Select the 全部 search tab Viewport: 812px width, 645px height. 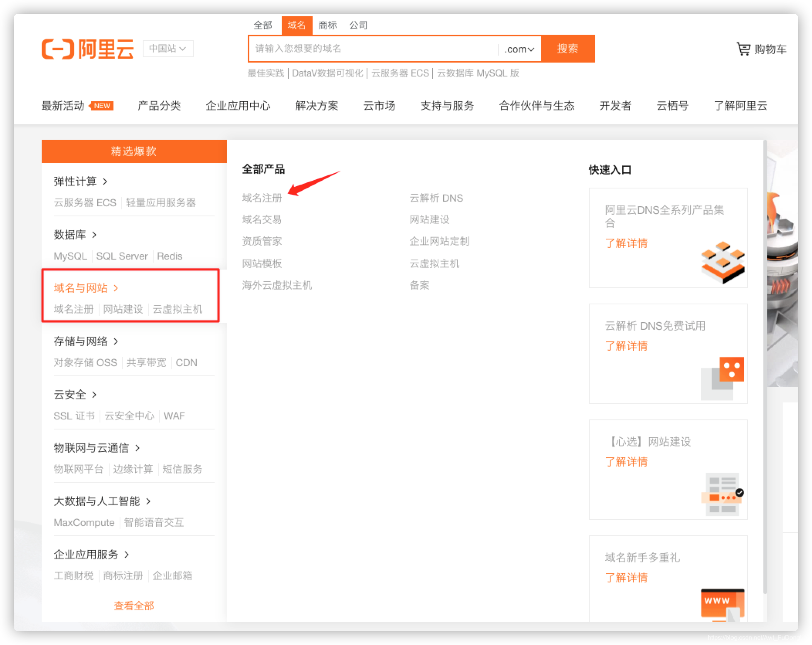pyautogui.click(x=262, y=25)
